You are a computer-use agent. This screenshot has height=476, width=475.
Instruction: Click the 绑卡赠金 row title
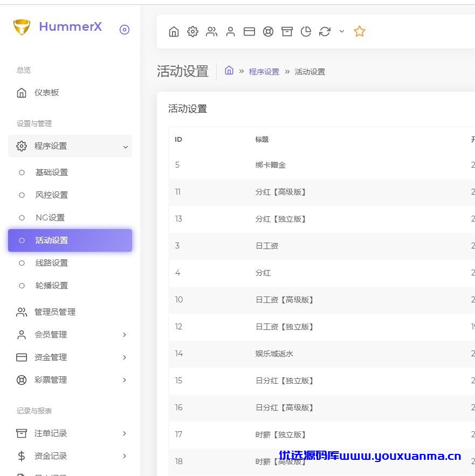pos(271,165)
